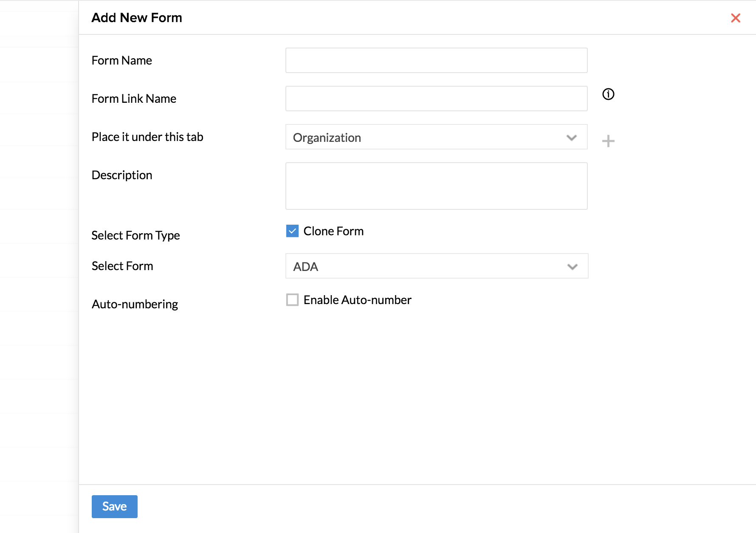
Task: Click the Form Link Name field label
Action: (x=134, y=99)
